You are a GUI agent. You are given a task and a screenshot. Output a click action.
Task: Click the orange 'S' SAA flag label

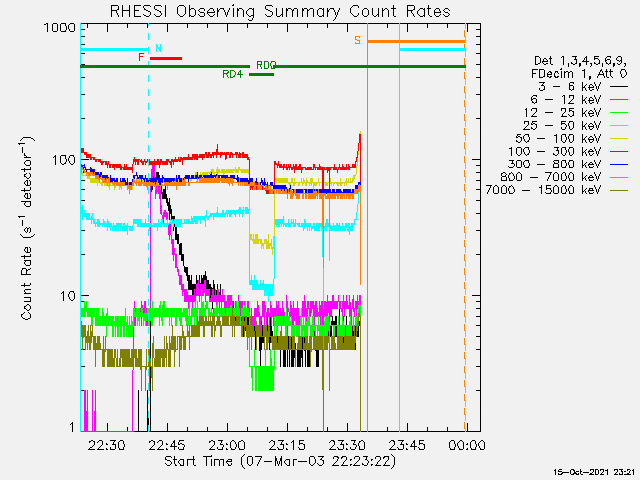(358, 40)
